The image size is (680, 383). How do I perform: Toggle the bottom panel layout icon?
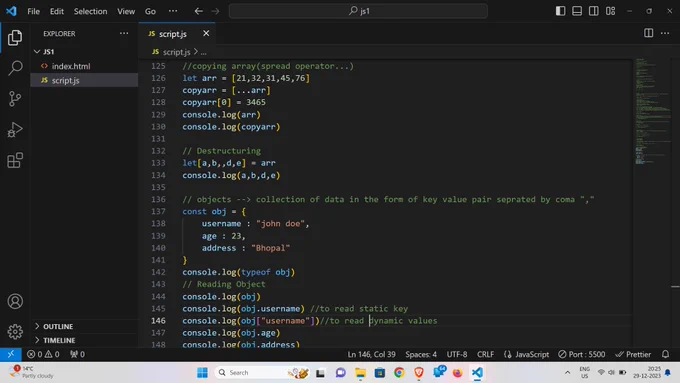pos(577,11)
